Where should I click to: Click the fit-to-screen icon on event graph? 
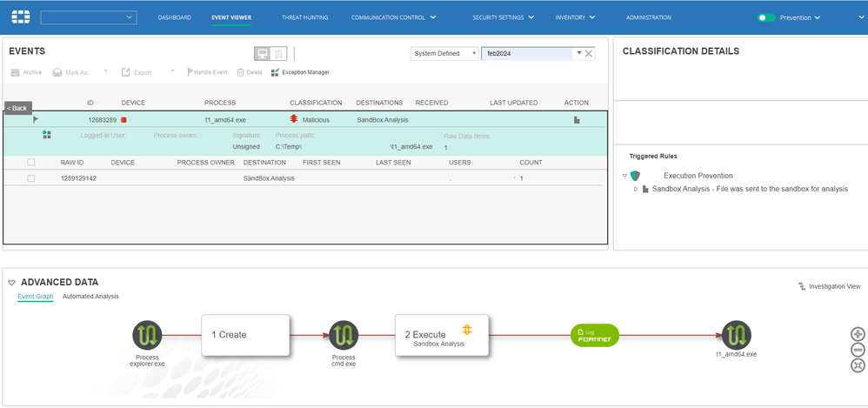click(x=858, y=365)
